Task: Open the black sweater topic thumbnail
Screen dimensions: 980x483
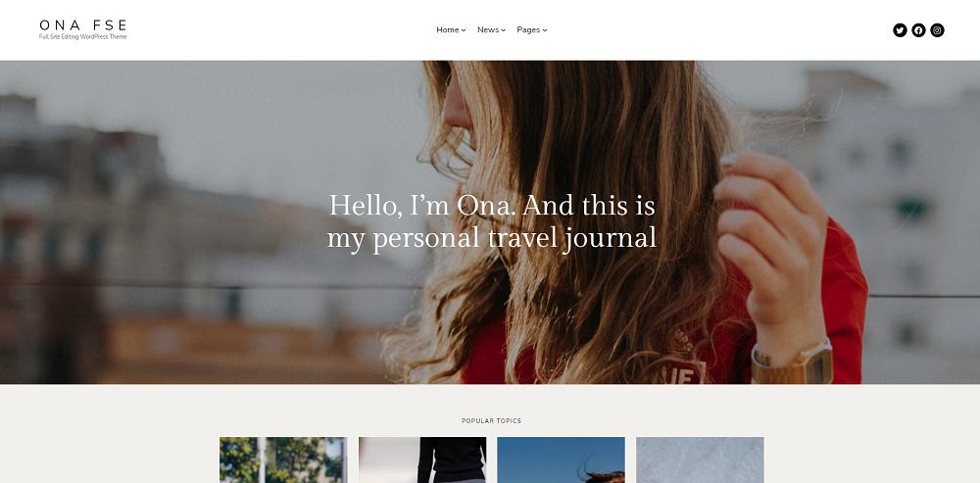Action: click(421, 459)
